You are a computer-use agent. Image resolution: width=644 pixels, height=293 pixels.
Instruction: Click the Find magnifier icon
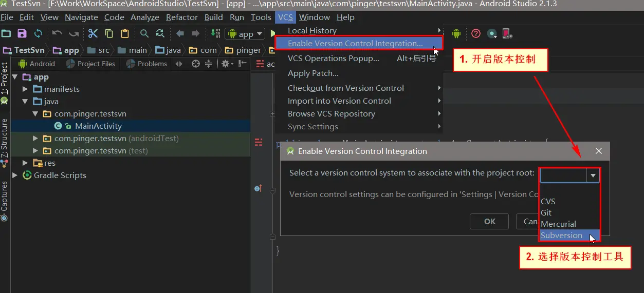(144, 34)
